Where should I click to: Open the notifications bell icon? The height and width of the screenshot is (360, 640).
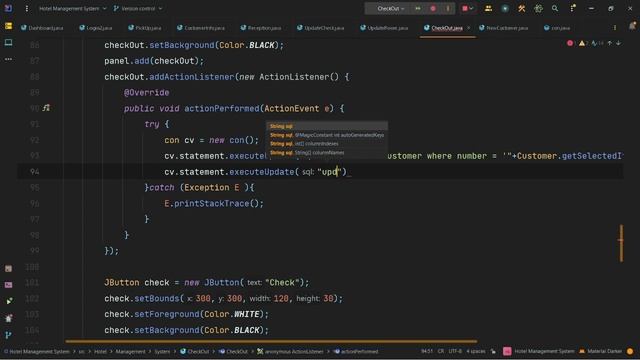click(x=632, y=26)
